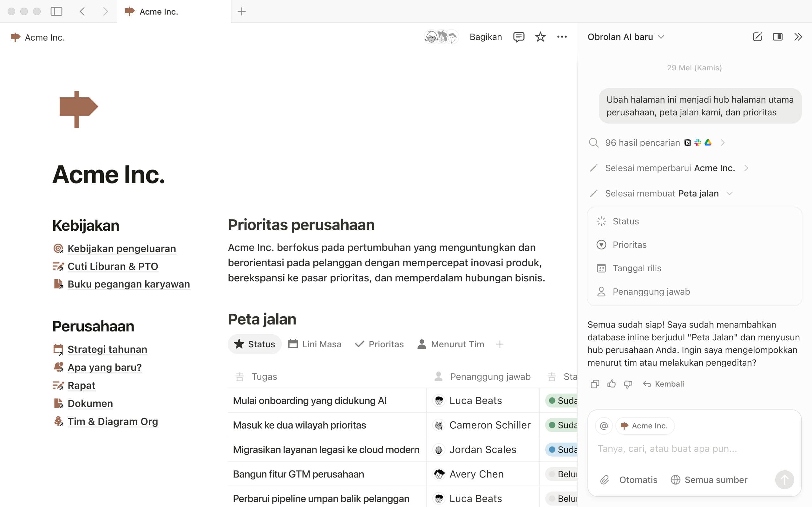Switch to the Menurut Tim view tab
The width and height of the screenshot is (812, 507).
tap(451, 344)
